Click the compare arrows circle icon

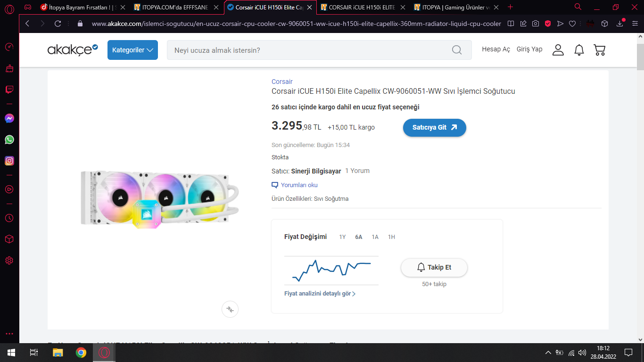(230, 309)
